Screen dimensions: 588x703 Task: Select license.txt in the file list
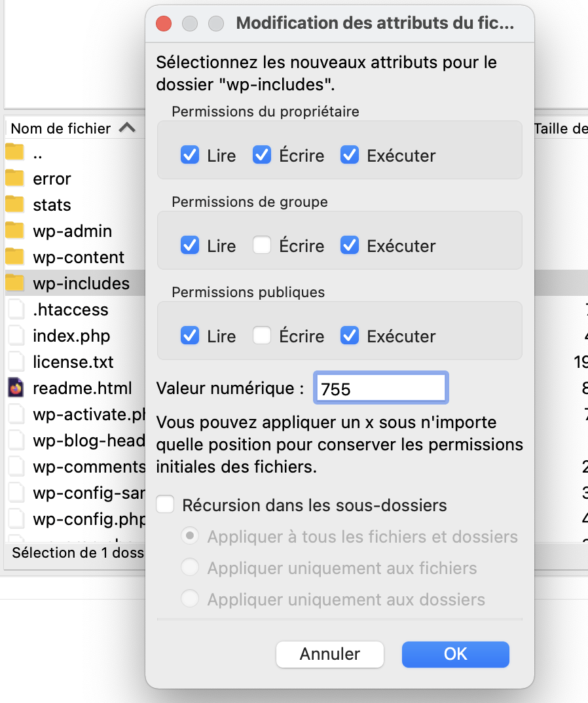(73, 362)
